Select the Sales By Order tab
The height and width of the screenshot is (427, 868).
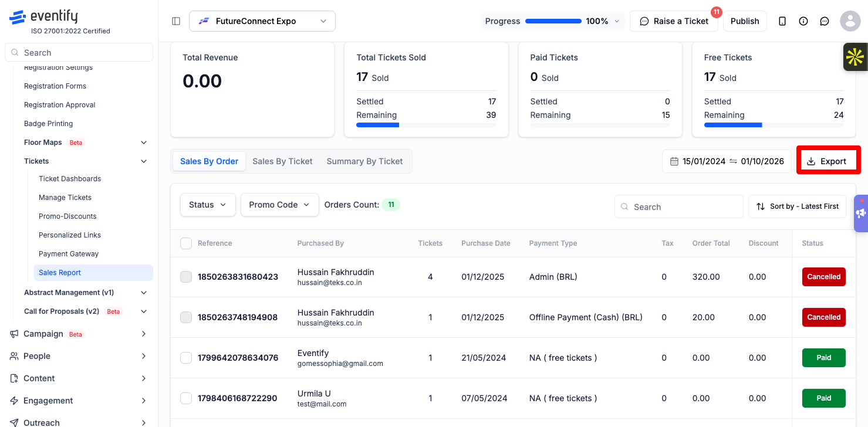click(209, 161)
